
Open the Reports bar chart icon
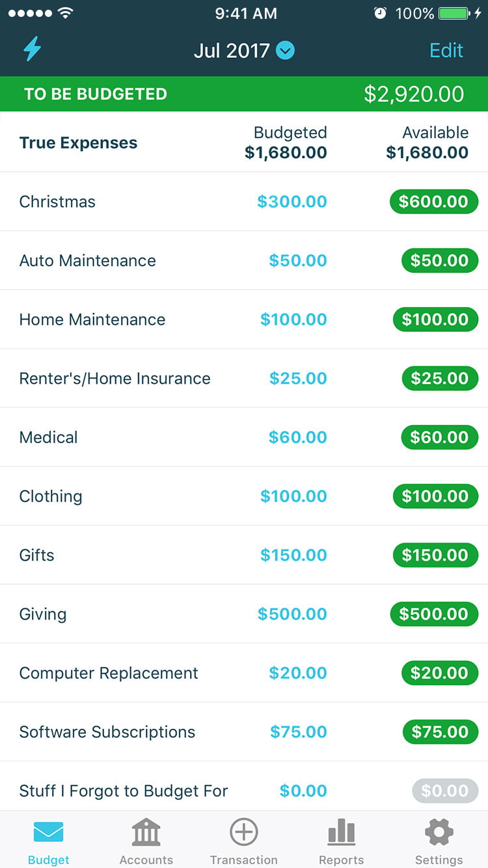(x=341, y=833)
